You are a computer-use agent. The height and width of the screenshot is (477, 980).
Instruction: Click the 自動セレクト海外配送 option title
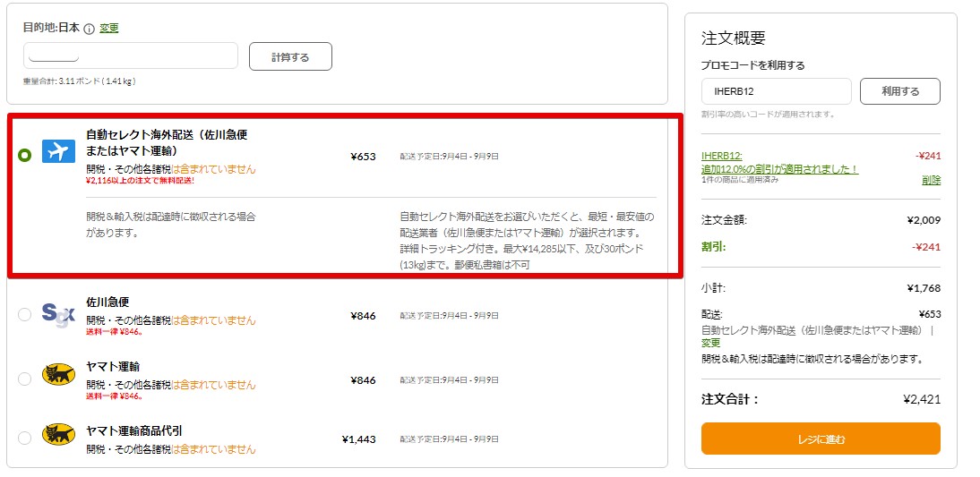point(167,142)
